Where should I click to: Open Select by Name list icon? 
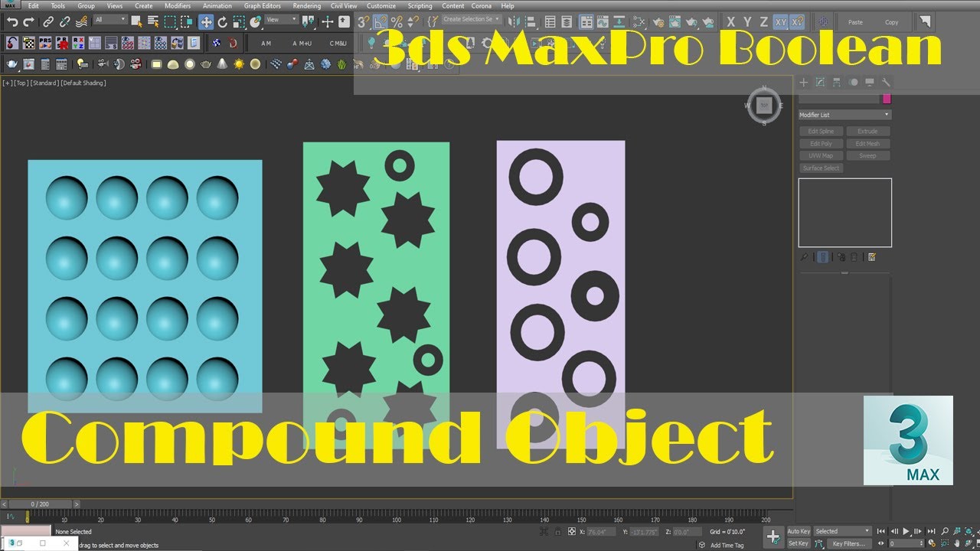(153, 21)
